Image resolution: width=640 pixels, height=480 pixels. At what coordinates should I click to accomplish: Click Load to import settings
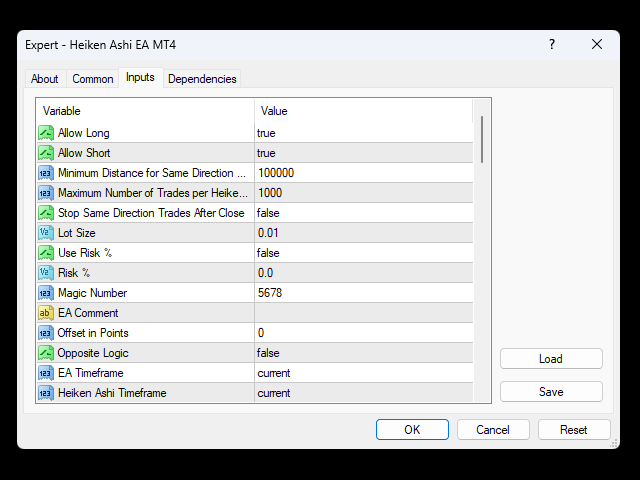point(551,359)
